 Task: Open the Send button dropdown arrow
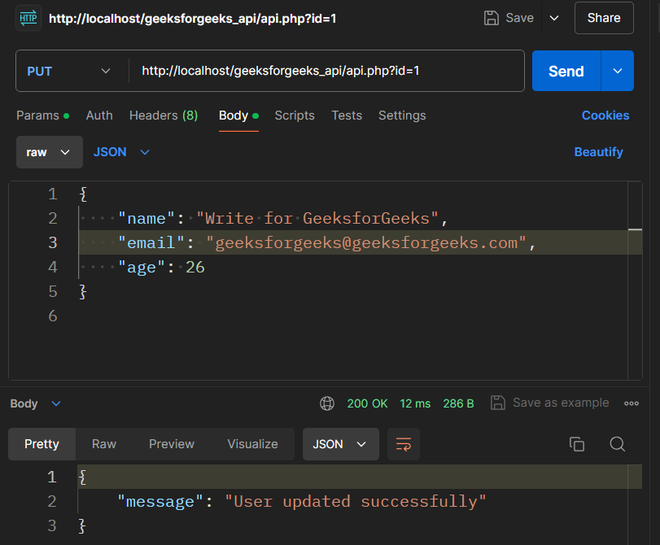coord(617,71)
